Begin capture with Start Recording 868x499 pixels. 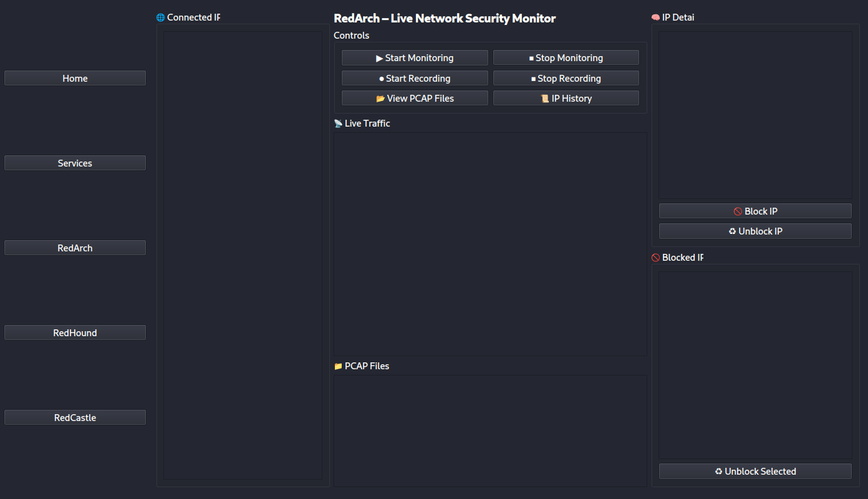[x=415, y=78]
